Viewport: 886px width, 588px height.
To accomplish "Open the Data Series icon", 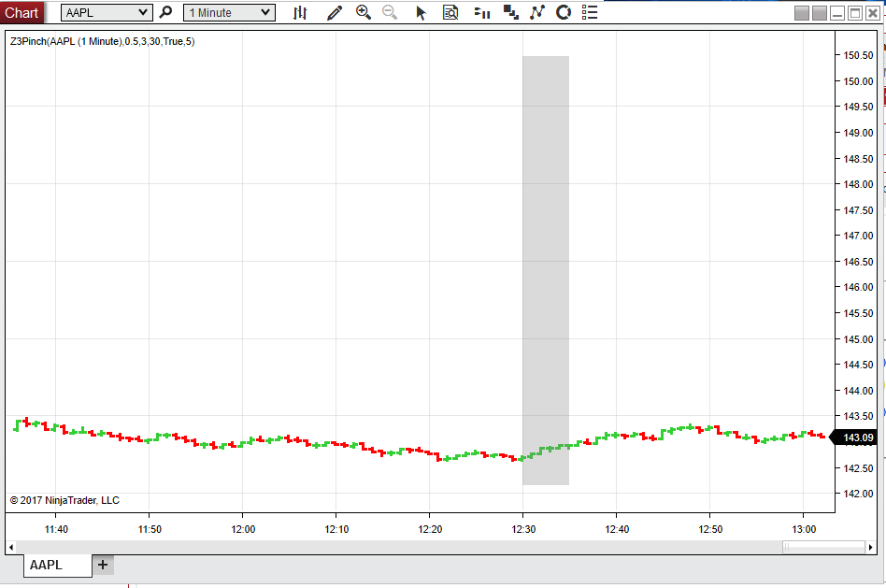I will (511, 12).
